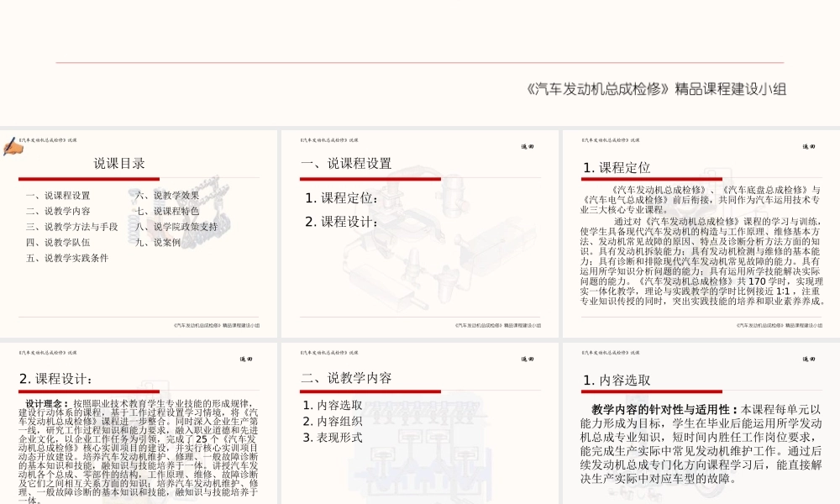Viewport: 840px width, 504px height.
Task: Click the 1. 课程定位： item on the 一、说课程设置 slide
Action: click(342, 198)
